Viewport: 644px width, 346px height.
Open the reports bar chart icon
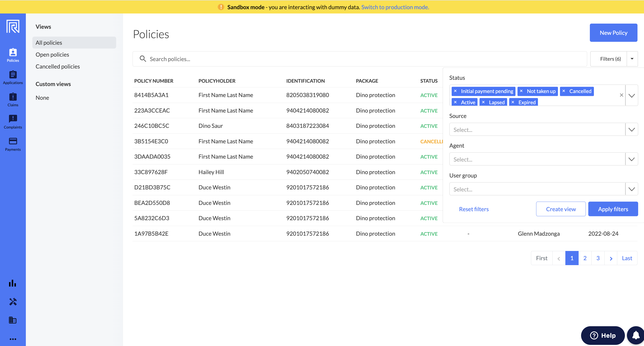tap(13, 283)
